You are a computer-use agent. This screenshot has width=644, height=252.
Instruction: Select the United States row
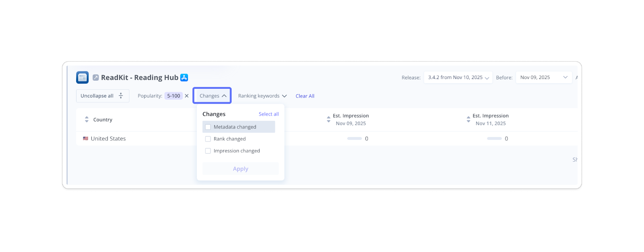[108, 139]
